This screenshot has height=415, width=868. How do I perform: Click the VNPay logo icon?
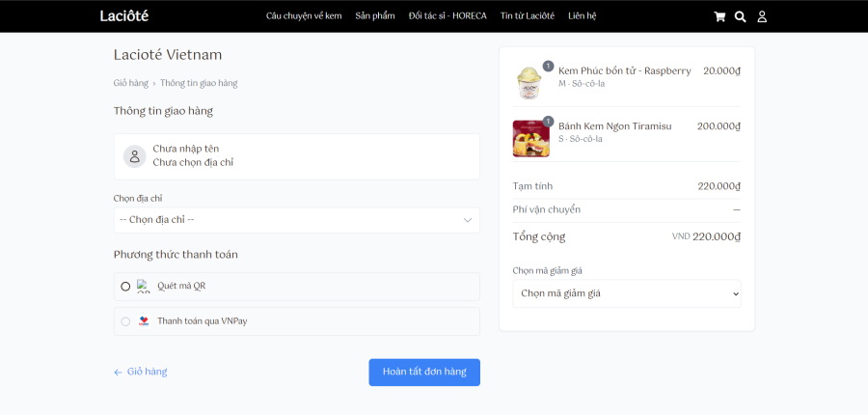[x=144, y=320]
